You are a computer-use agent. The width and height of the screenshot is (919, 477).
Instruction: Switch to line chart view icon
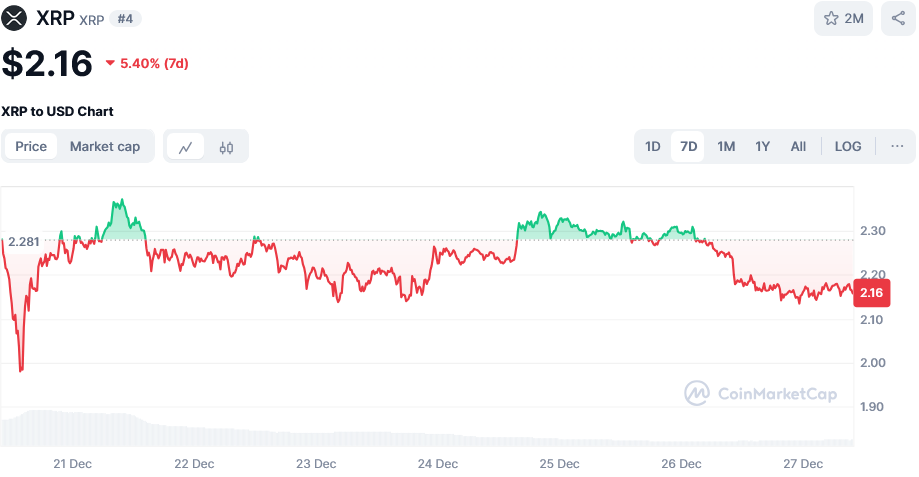point(186,147)
